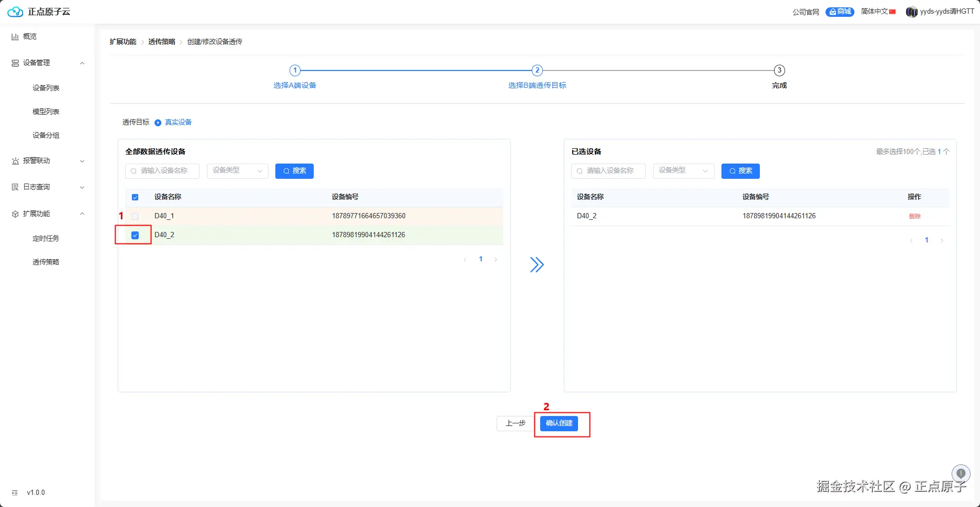Click the 确认创建 button

[x=559, y=423]
